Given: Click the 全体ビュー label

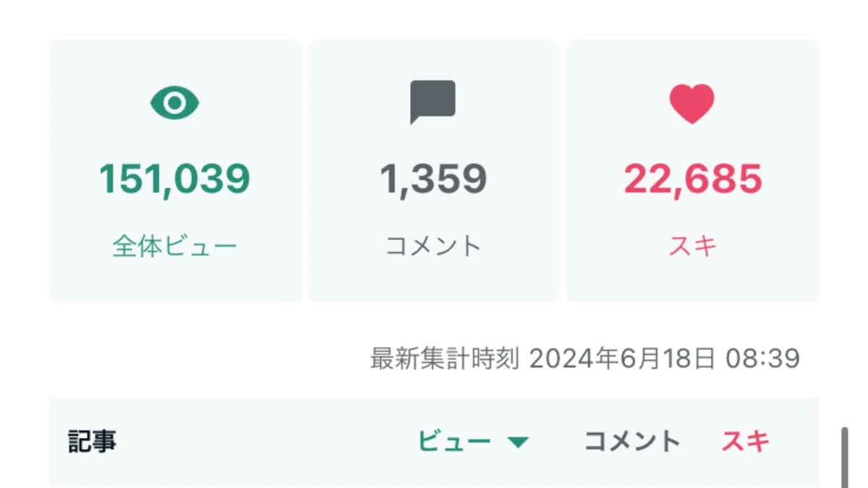Looking at the screenshot, I should click(x=174, y=247).
